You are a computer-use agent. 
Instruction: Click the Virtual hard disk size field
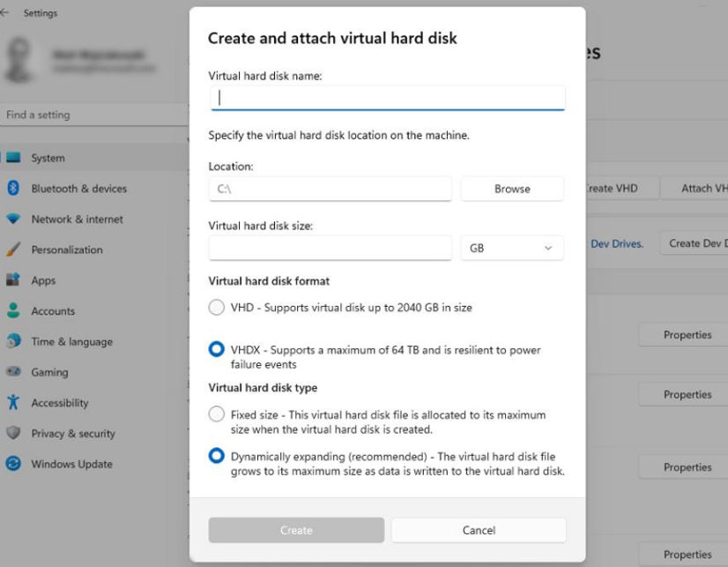(331, 248)
